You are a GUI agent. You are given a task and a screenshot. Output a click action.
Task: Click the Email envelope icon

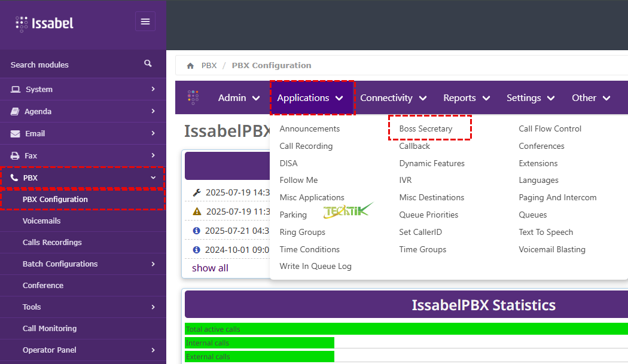pos(15,134)
